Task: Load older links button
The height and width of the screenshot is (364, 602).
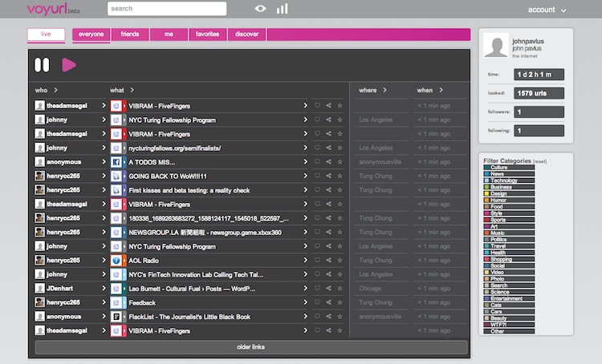Action: 251,347
